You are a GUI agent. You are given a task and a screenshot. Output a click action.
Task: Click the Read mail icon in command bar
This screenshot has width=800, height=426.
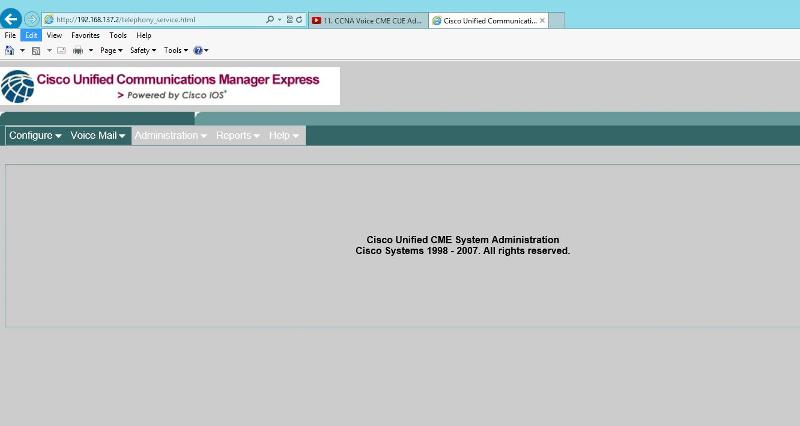tap(61, 51)
